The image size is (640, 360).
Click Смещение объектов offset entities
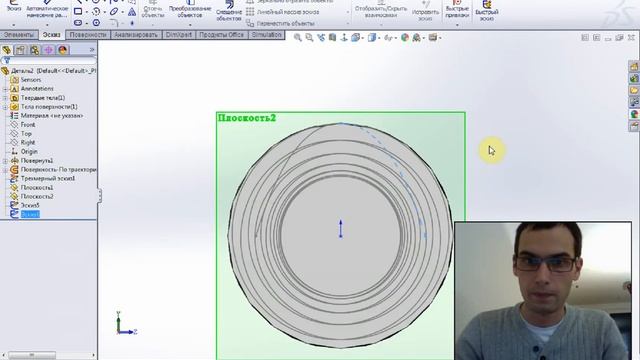pos(229,11)
